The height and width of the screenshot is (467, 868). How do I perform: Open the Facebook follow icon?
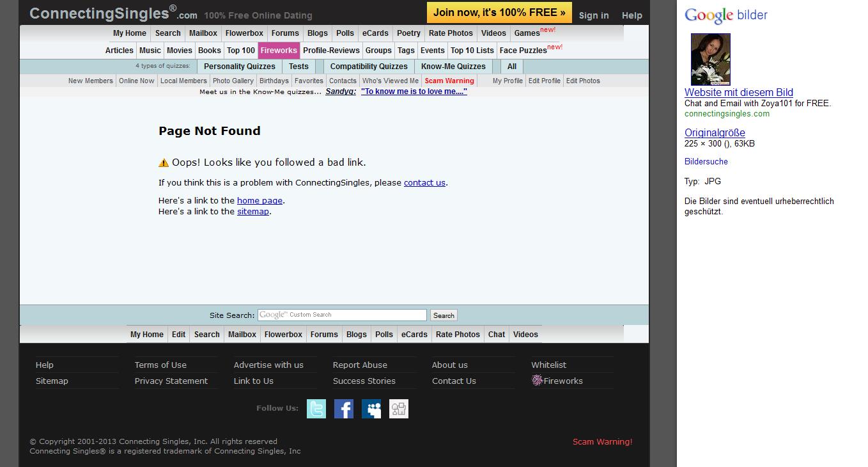click(344, 409)
